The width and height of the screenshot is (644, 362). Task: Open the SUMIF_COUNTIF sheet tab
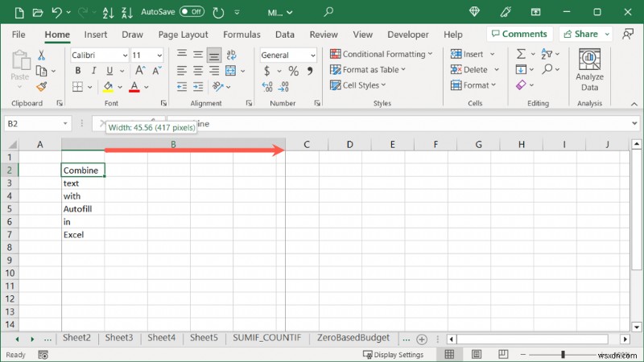point(267,338)
